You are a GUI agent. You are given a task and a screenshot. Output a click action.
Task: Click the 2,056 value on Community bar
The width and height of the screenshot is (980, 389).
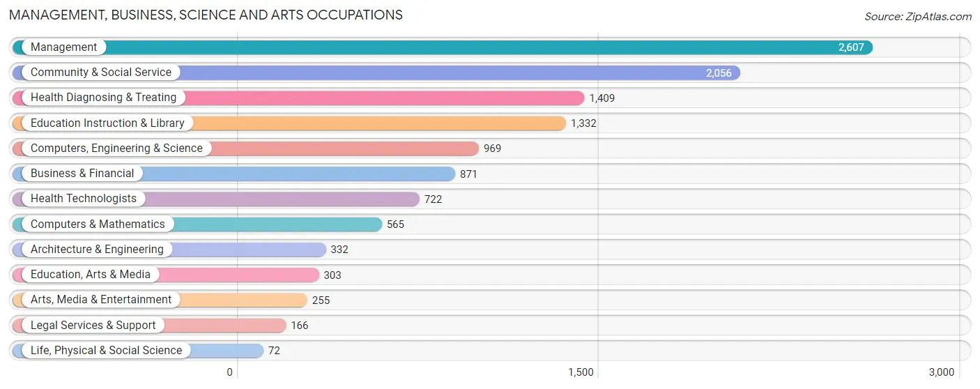(719, 73)
